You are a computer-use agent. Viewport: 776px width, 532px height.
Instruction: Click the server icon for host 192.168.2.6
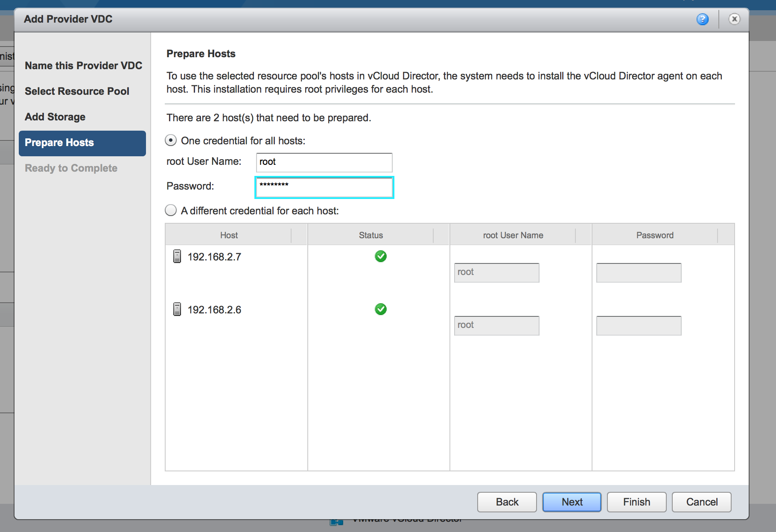point(177,310)
